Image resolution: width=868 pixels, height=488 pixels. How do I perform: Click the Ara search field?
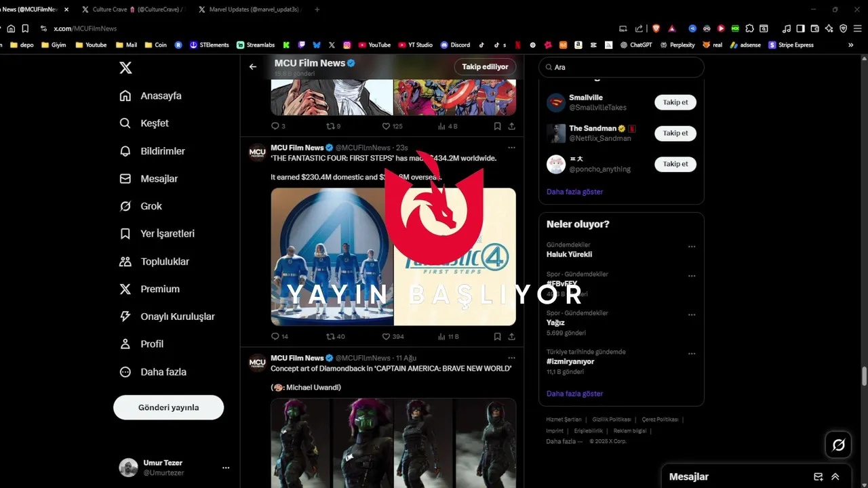(x=621, y=67)
